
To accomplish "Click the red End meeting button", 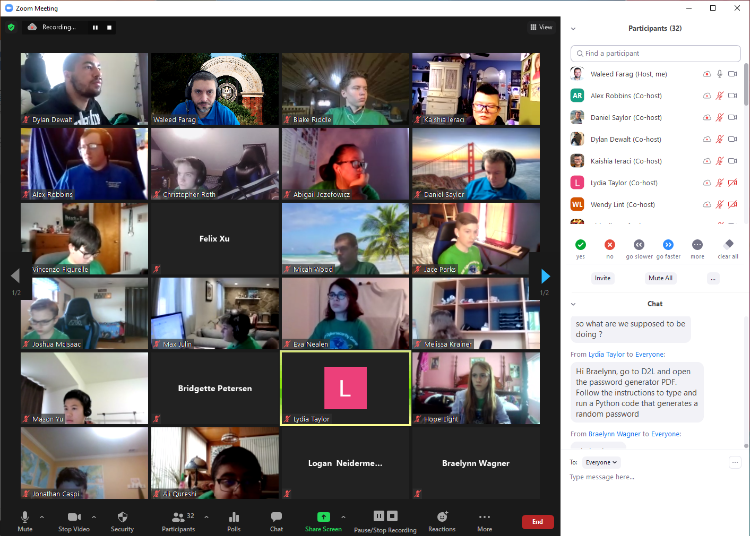I will 538,522.
